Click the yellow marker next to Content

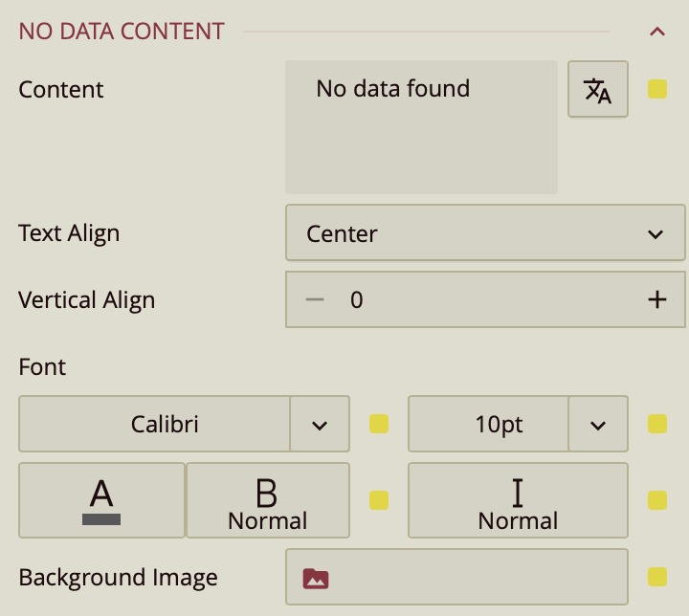pos(657,90)
